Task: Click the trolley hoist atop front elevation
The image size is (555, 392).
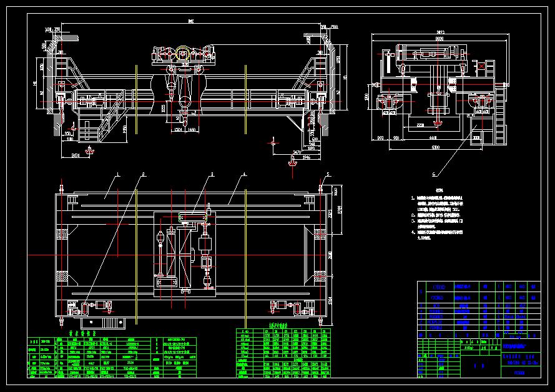Action: pyautogui.click(x=183, y=56)
